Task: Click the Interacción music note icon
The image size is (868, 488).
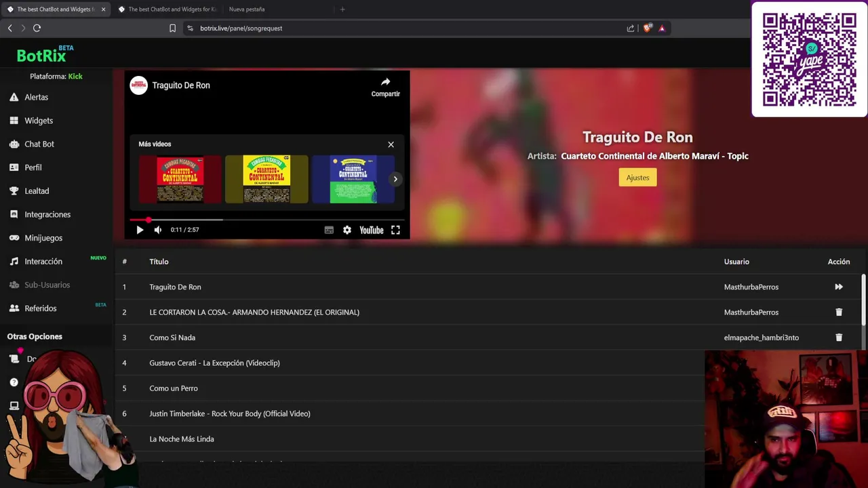Action: click(x=14, y=261)
